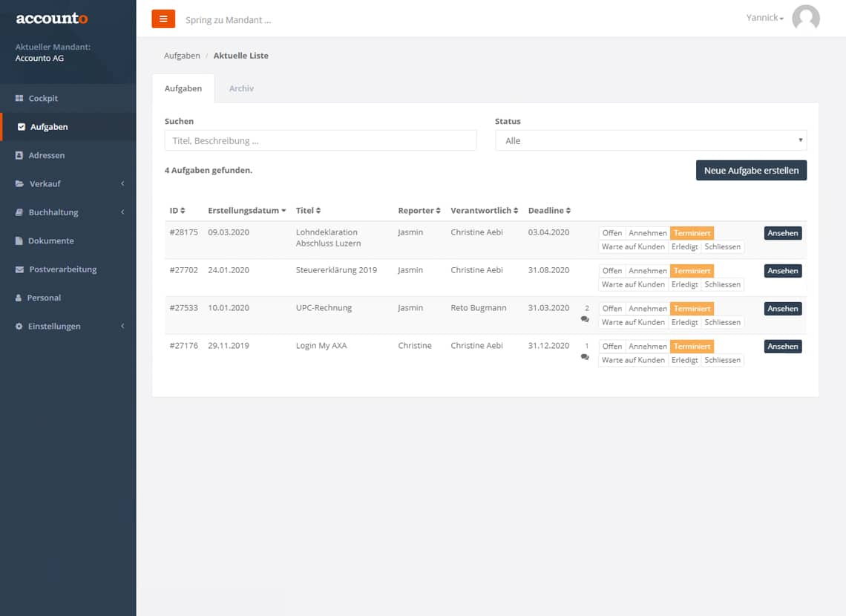Click the accounto logo

52,19
